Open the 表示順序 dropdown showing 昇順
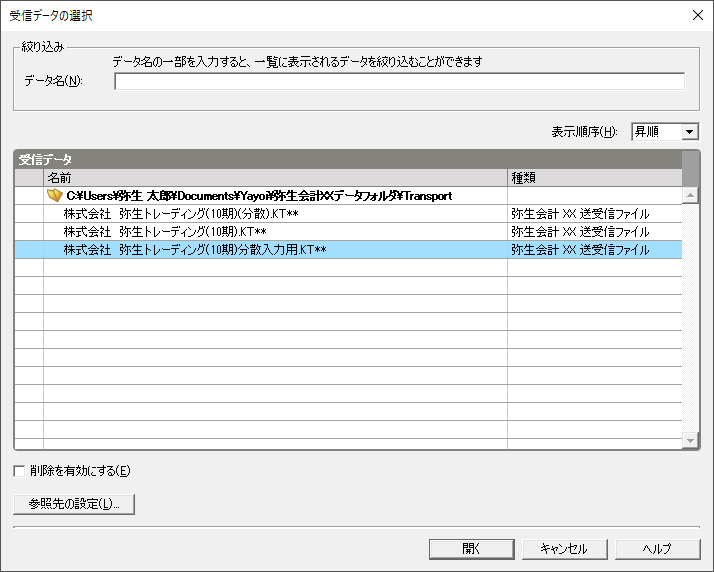The height and width of the screenshot is (572, 714). tap(665, 132)
